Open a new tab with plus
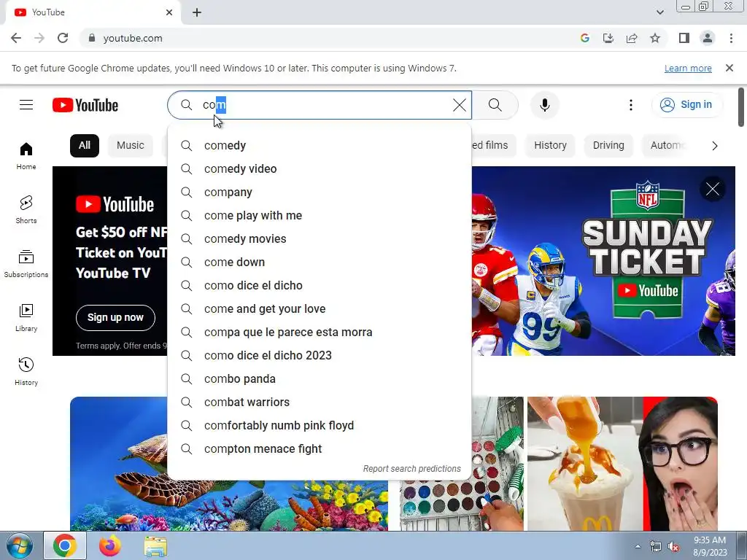The width and height of the screenshot is (747, 560). click(x=197, y=12)
